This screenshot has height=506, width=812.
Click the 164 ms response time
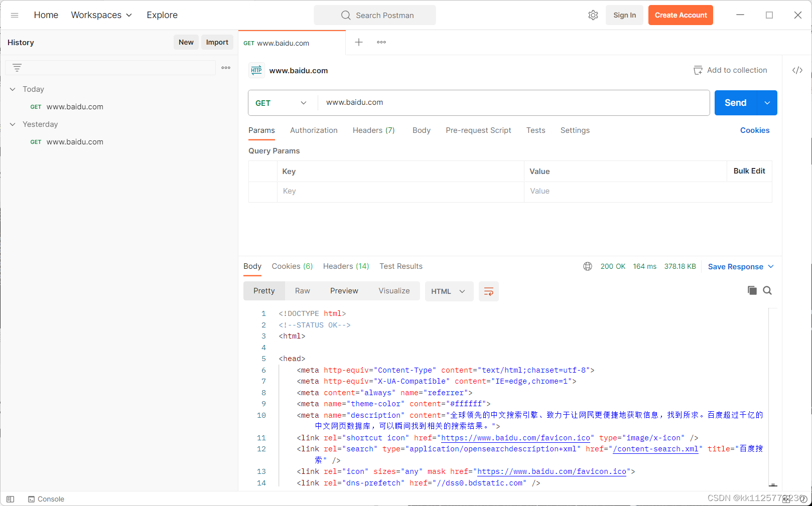645,266
